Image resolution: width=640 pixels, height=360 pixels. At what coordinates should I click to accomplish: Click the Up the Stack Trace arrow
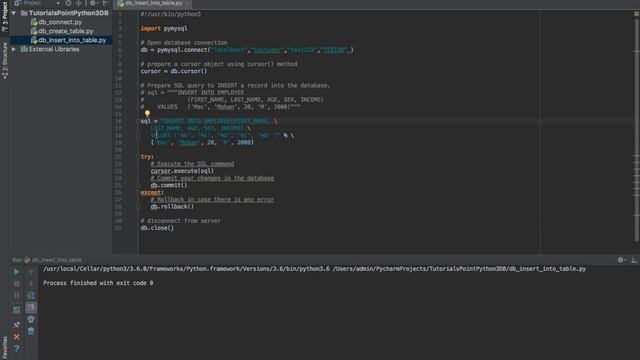pyautogui.click(x=31, y=272)
